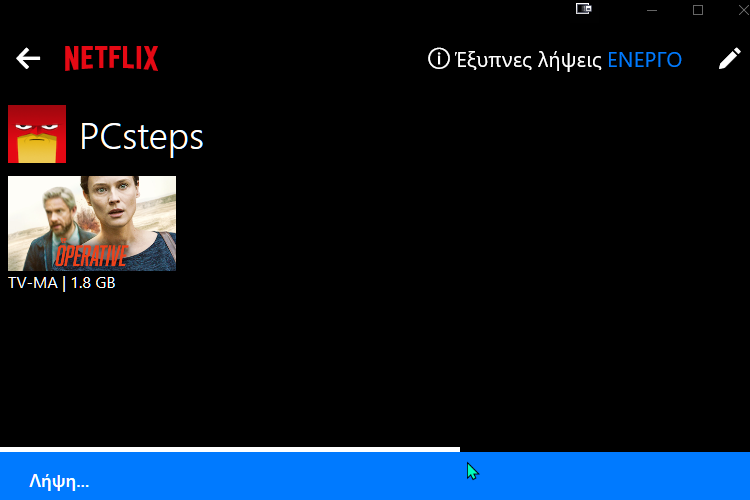Click the Έξυπνες λήψεις label
This screenshot has height=500, width=750.
529,60
